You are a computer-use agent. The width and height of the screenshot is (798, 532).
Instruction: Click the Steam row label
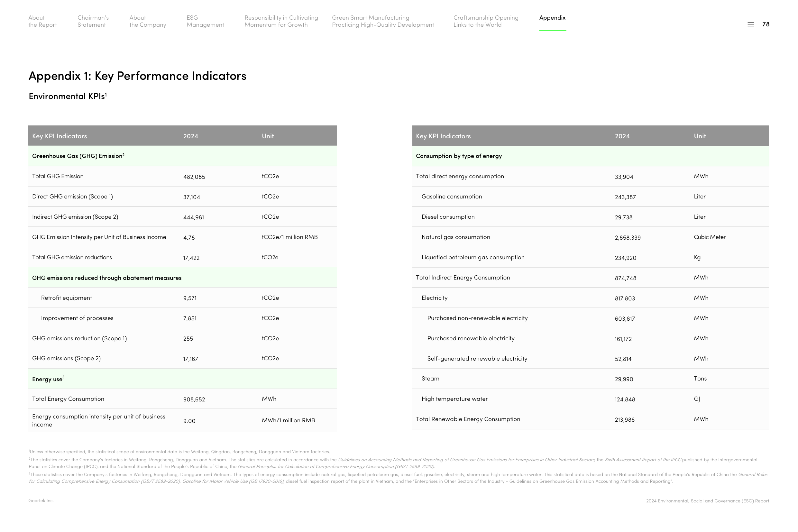[430, 378]
